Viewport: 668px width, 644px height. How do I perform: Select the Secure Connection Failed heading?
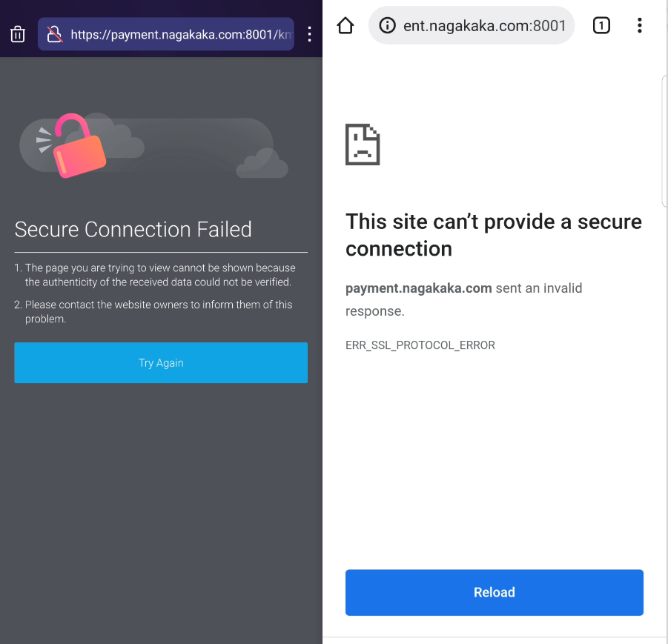click(x=133, y=230)
